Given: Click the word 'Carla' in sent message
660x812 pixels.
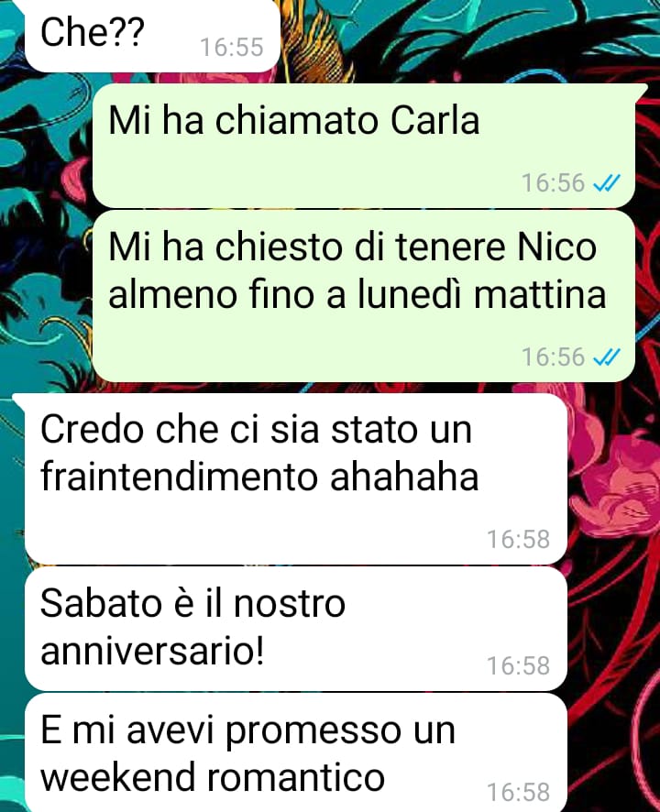Looking at the screenshot, I should (434, 120).
